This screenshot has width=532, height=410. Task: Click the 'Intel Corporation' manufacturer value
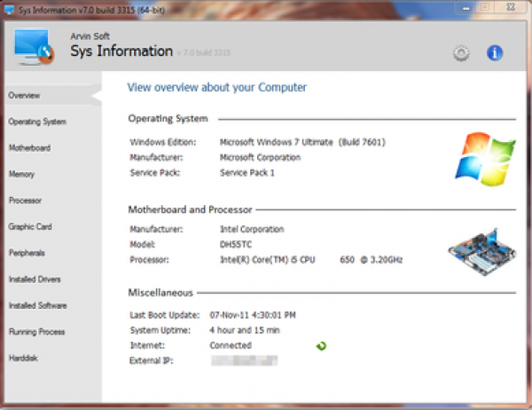252,229
